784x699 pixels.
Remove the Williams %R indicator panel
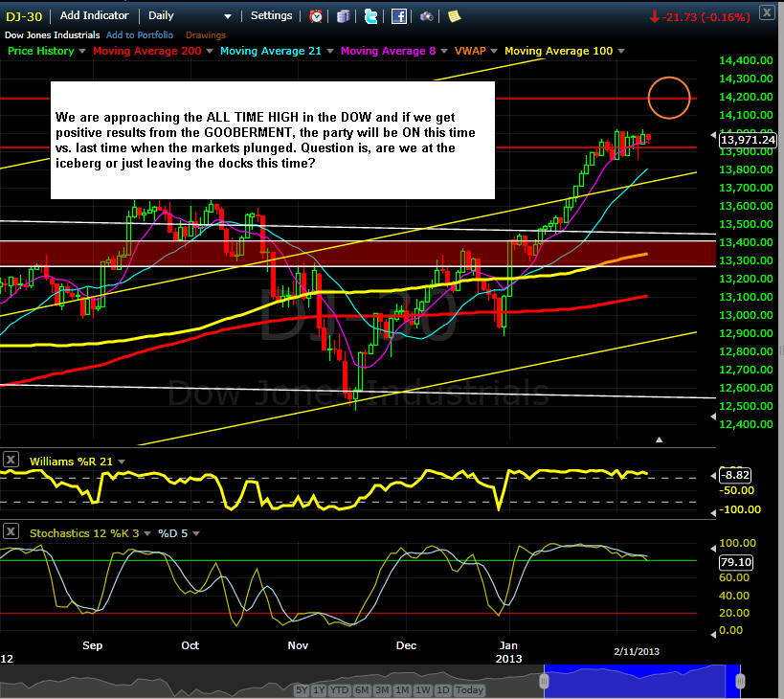pyautogui.click(x=11, y=459)
